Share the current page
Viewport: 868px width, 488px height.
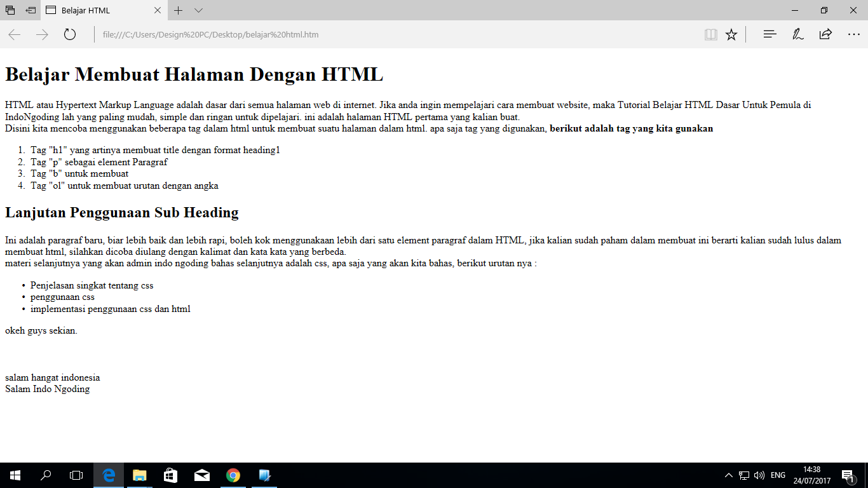coord(825,34)
